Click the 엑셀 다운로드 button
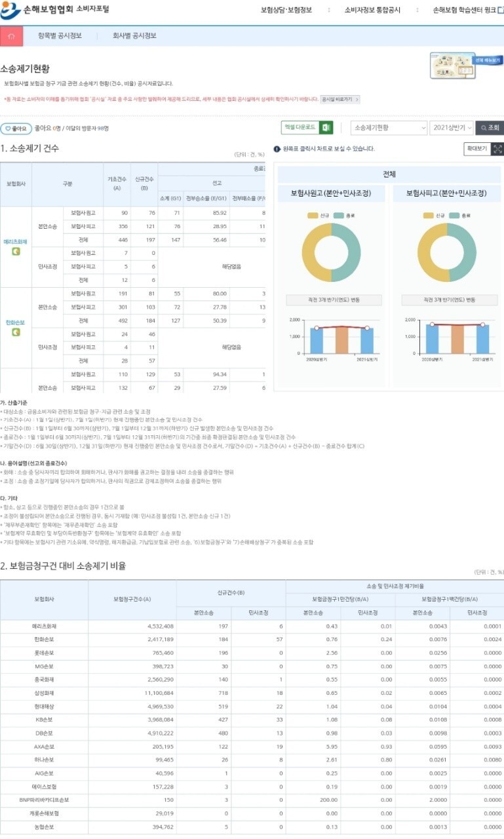Screen dimensions: 504x839 pyautogui.click(x=307, y=127)
